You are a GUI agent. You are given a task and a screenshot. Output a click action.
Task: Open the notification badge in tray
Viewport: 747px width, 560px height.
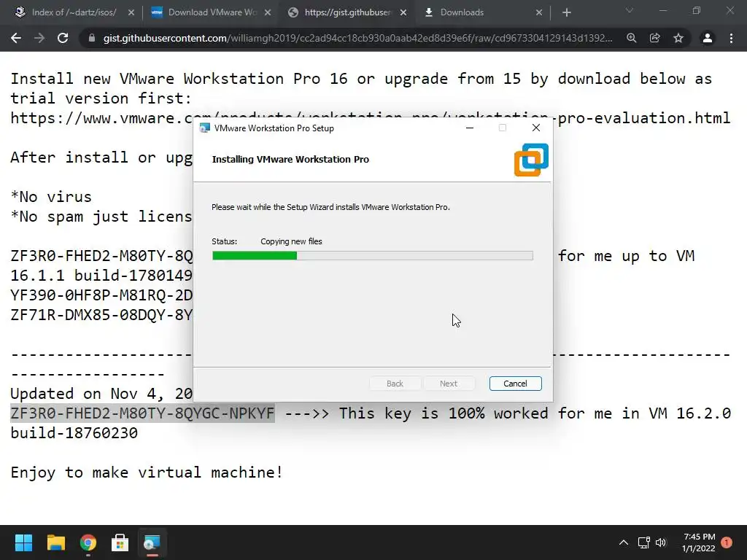tap(727, 542)
